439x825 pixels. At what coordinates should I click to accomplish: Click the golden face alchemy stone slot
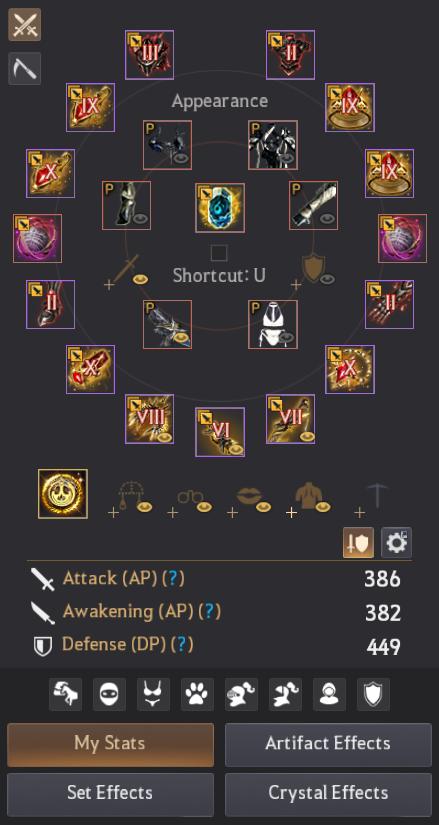tap(63, 494)
